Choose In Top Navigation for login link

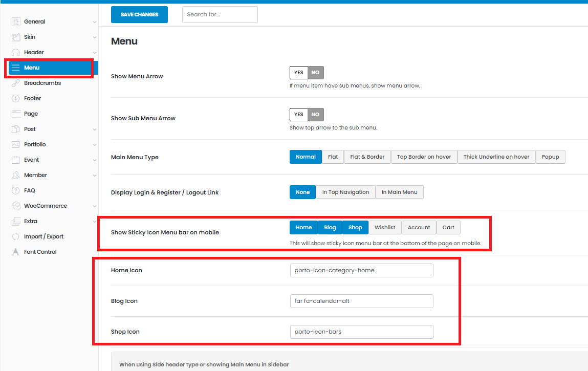point(346,192)
